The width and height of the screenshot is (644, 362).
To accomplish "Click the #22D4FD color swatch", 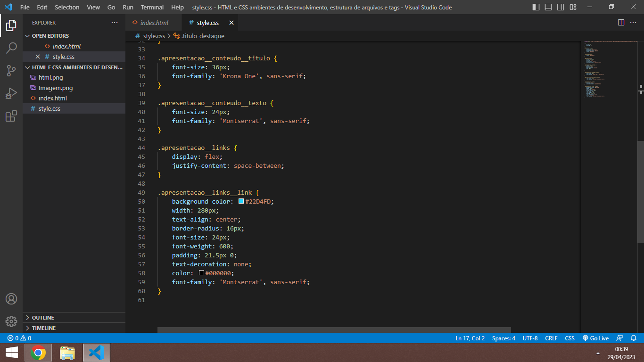I will (x=241, y=201).
